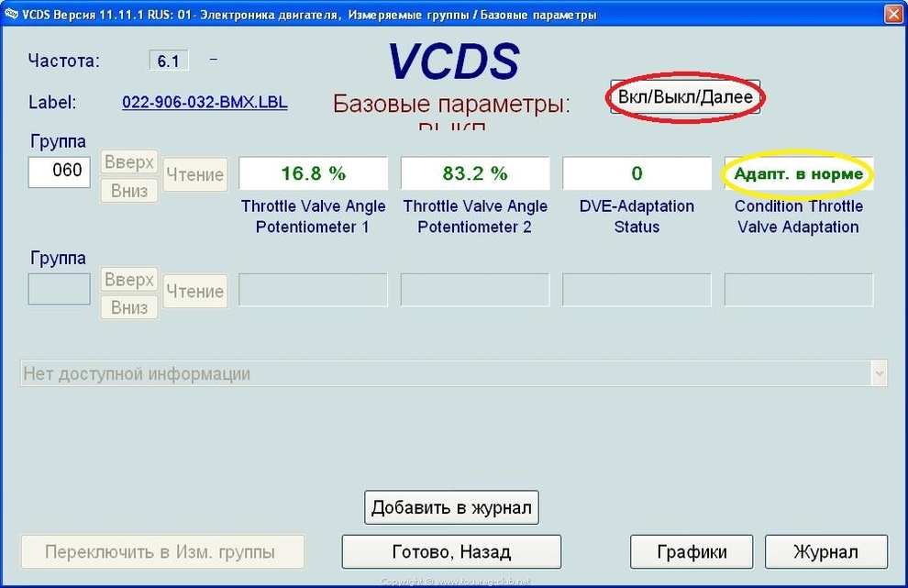Open Графики button
The height and width of the screenshot is (588, 908).
point(692,551)
